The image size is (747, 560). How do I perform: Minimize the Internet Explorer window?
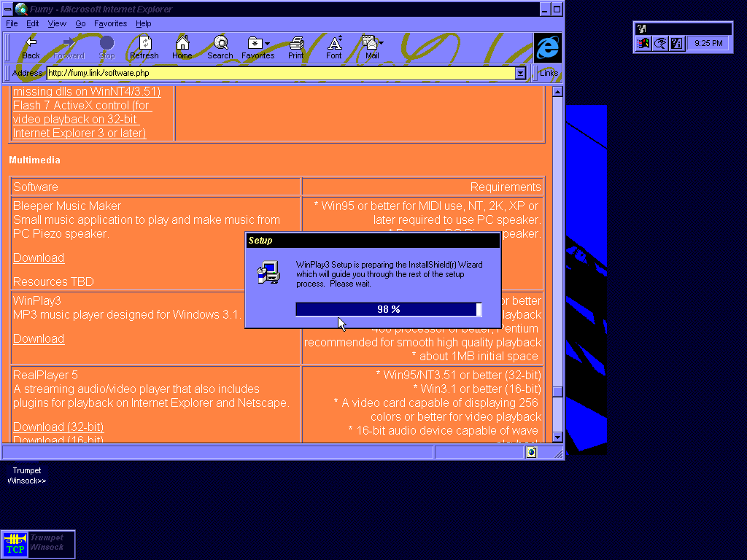546,9
